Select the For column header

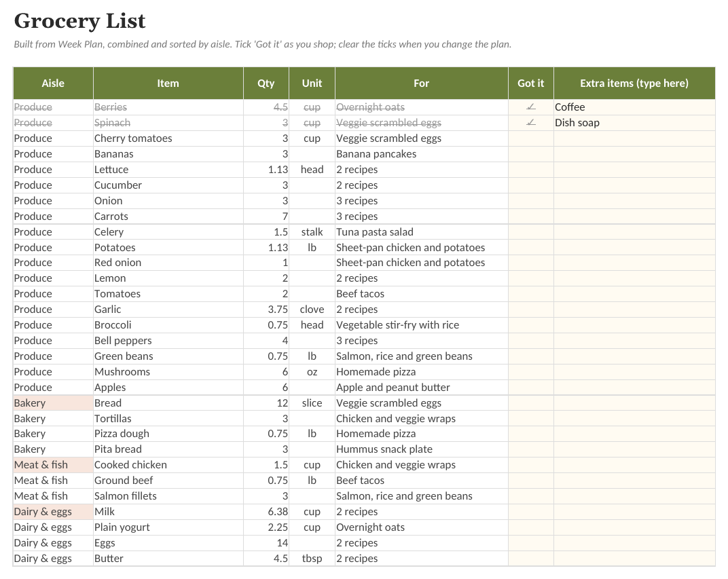pos(421,83)
